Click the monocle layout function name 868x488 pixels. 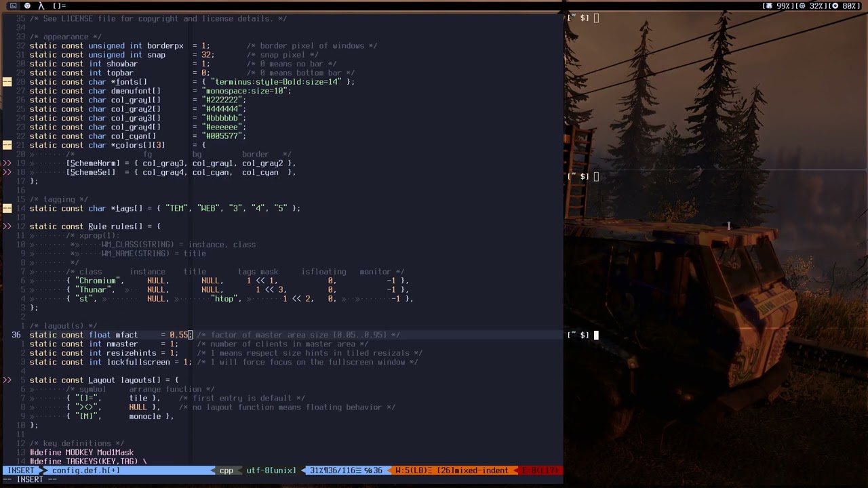click(x=145, y=416)
